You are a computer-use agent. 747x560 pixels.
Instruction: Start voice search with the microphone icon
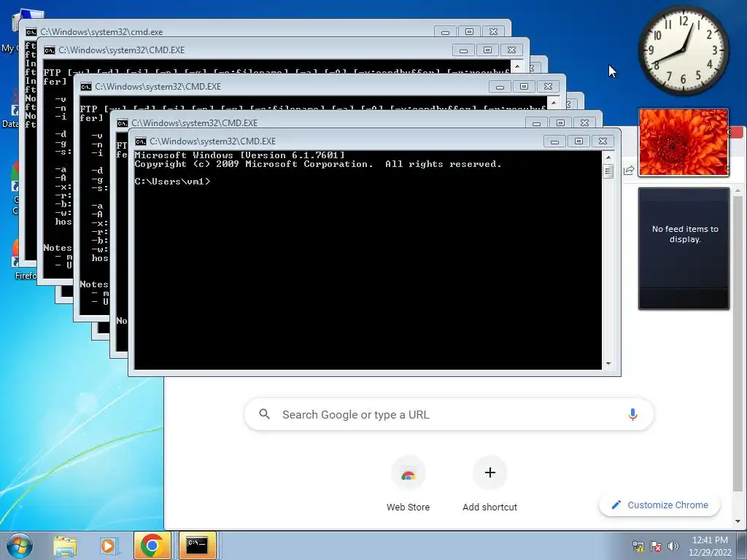[x=632, y=414]
